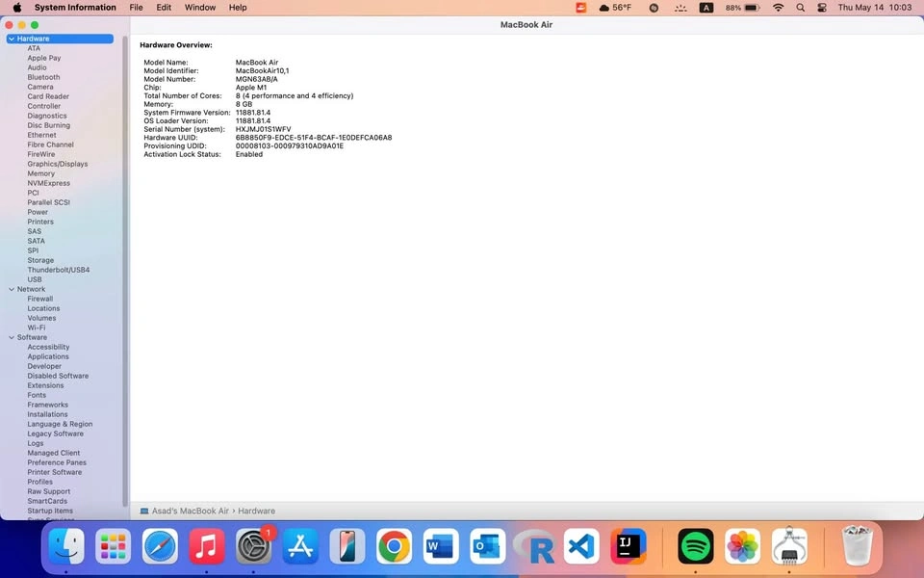924x578 pixels.
Task: Select Installations under Software
Action: click(47, 414)
